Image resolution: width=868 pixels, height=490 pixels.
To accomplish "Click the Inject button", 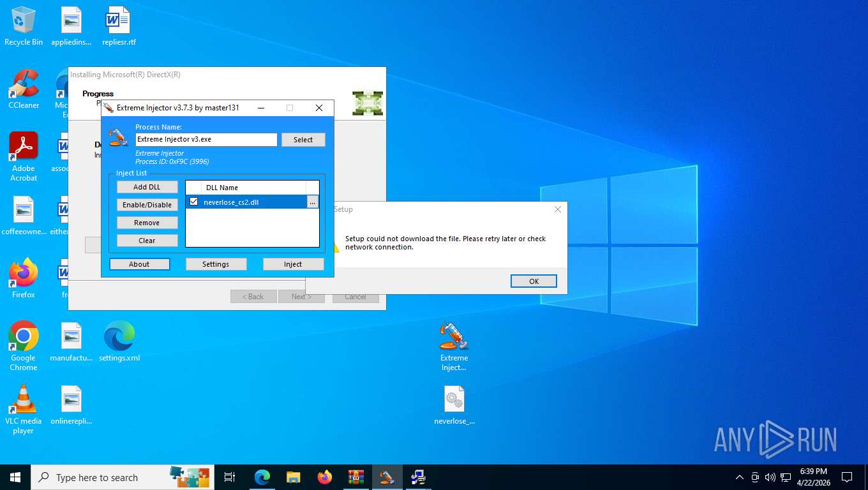I will coord(293,264).
